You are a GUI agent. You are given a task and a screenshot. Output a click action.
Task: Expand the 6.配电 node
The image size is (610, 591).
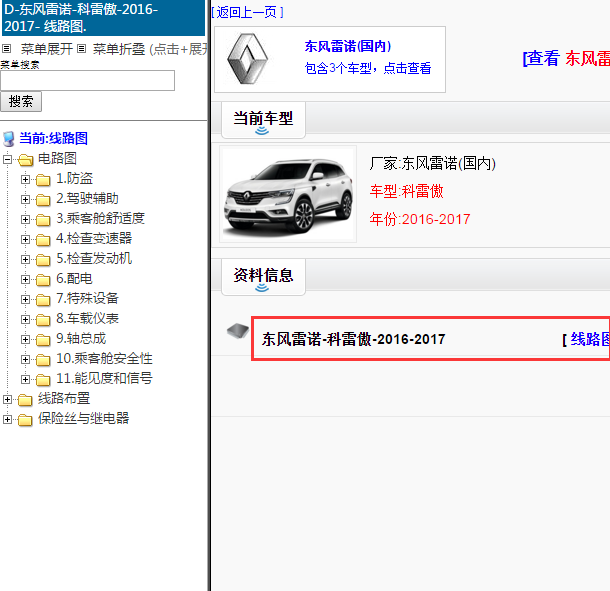tap(25, 279)
